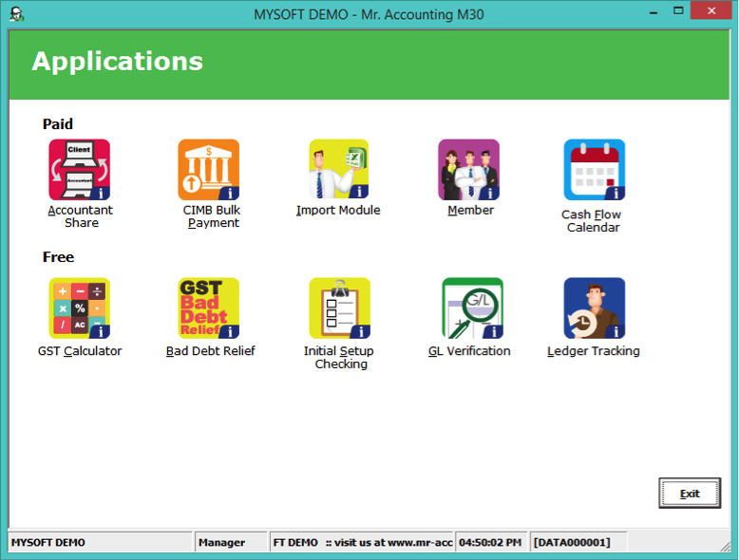Launch the CIMB Bulk Payment icon
The image size is (739, 560).
click(208, 170)
